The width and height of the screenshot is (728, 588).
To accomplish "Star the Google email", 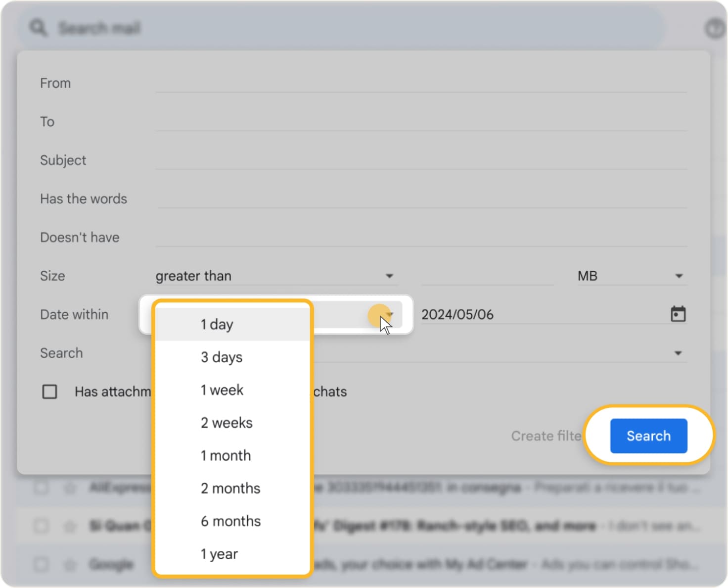I will 69,564.
